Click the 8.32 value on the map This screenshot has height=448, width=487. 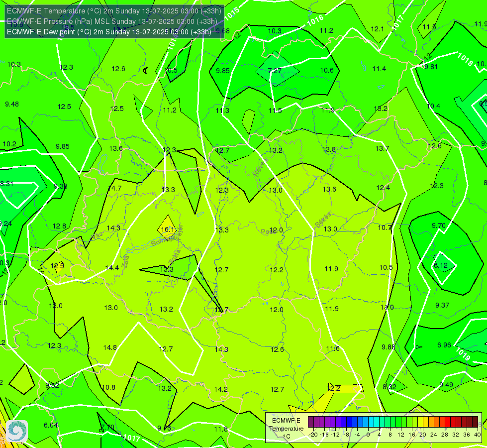click(x=389, y=386)
